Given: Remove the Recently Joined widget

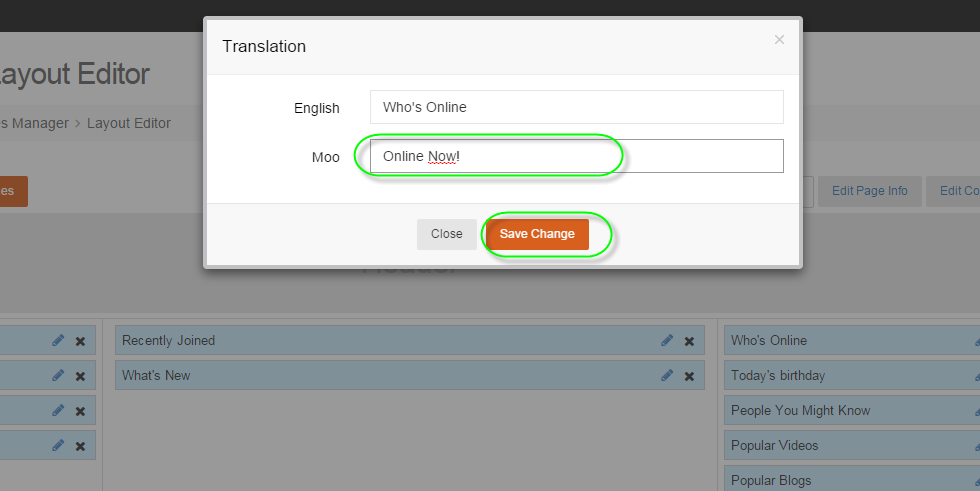Looking at the screenshot, I should (689, 341).
